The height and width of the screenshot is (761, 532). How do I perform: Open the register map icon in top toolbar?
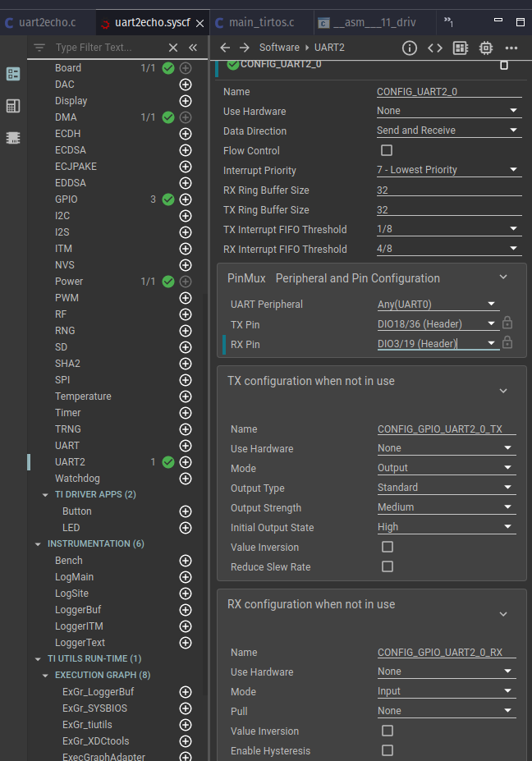461,49
